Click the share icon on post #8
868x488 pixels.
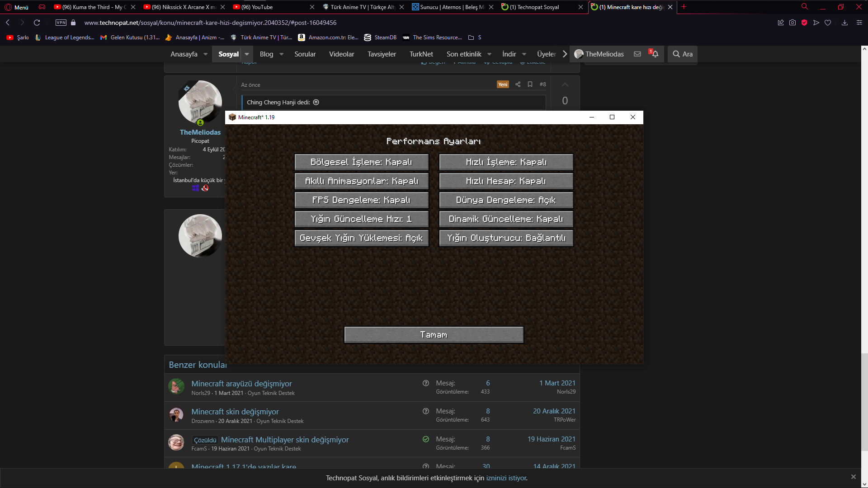pos(518,84)
